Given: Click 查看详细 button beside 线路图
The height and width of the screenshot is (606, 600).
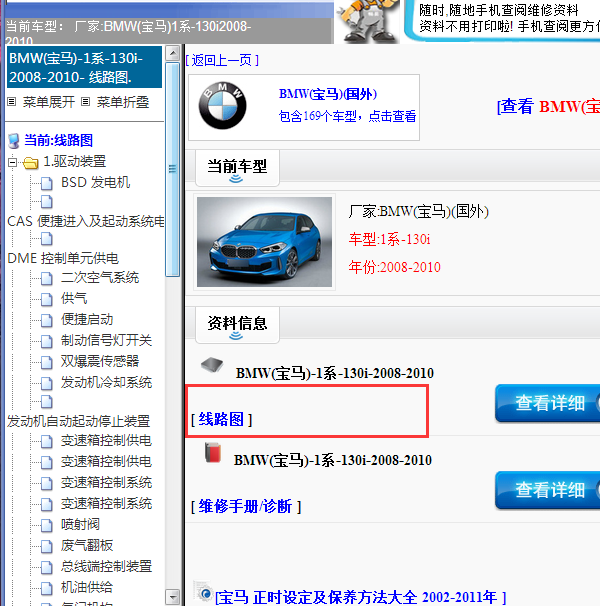Looking at the screenshot, I should point(547,403).
